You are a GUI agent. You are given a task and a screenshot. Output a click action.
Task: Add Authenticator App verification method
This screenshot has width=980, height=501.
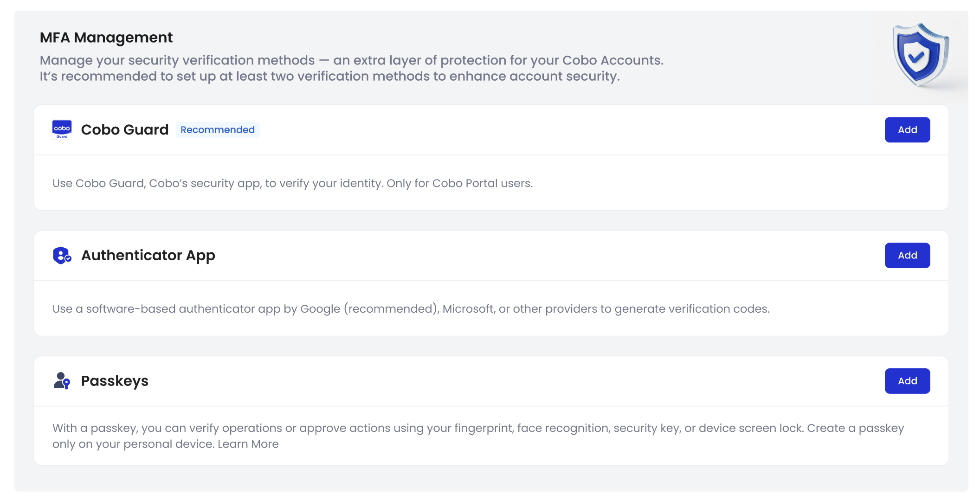(x=907, y=256)
